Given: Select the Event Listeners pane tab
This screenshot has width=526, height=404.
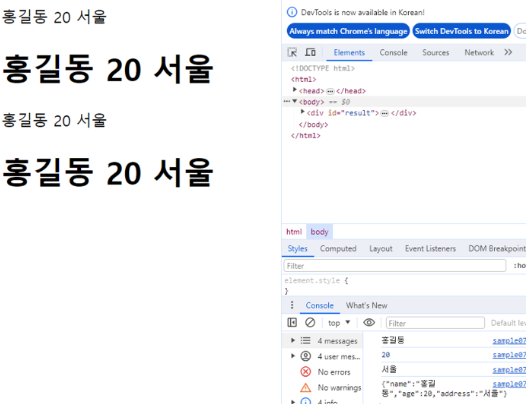Looking at the screenshot, I should (x=430, y=249).
